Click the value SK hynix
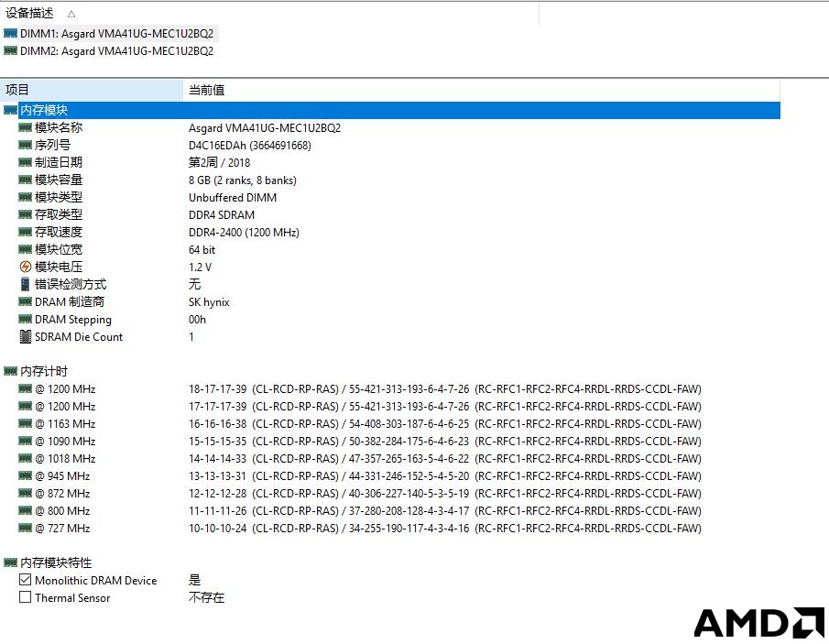 210,302
